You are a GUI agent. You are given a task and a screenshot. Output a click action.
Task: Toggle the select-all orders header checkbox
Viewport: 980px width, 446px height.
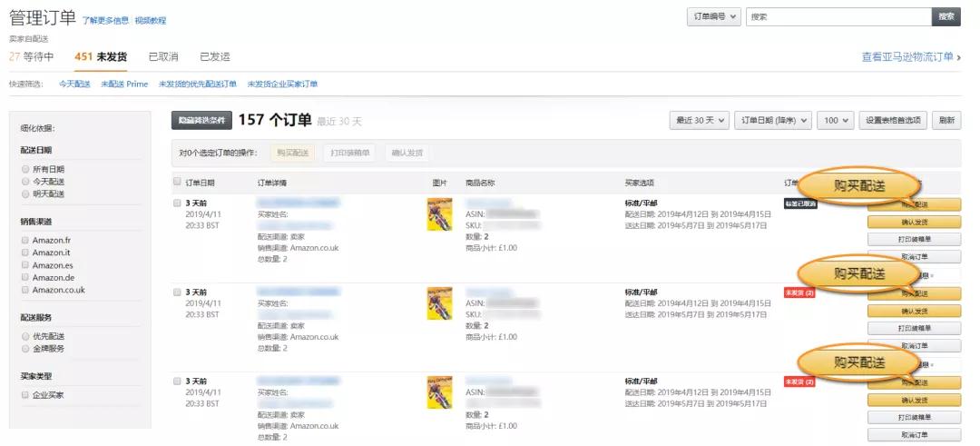tap(177, 182)
